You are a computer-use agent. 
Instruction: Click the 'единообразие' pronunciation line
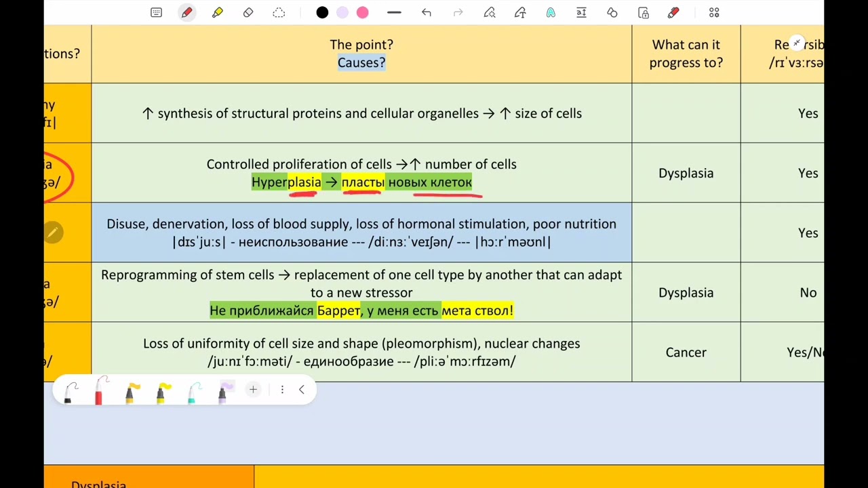coord(361,361)
